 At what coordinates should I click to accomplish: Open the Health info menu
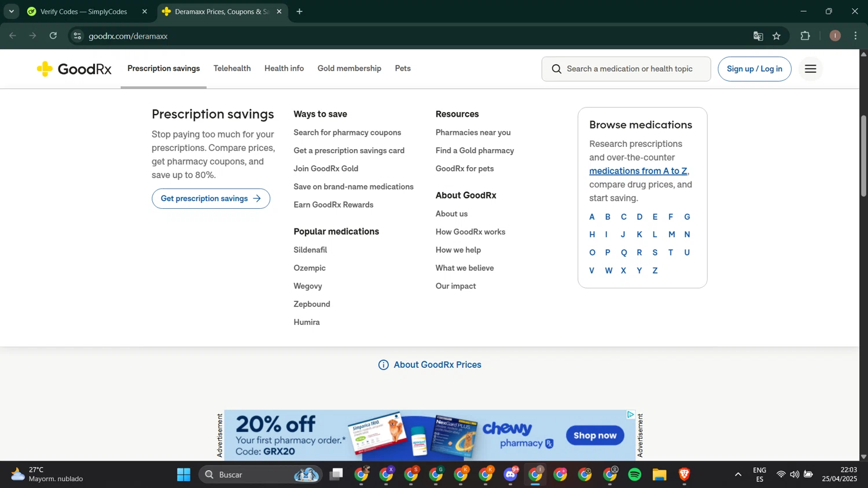pyautogui.click(x=284, y=69)
